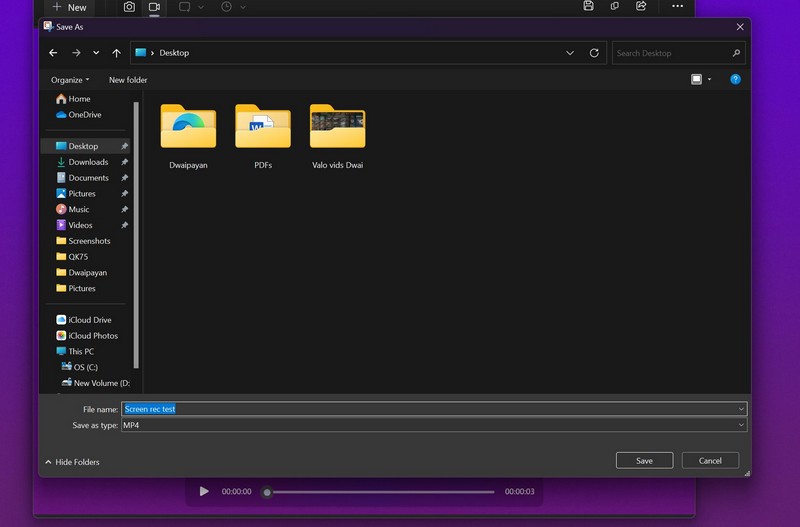Collapse the folder pane with Hide Folders
The height and width of the screenshot is (527, 800).
(x=72, y=462)
